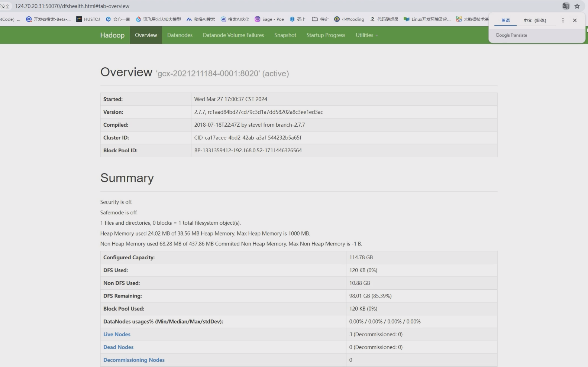Switch translation to 中文 (简体)
The width and height of the screenshot is (588, 367).
[x=535, y=20]
